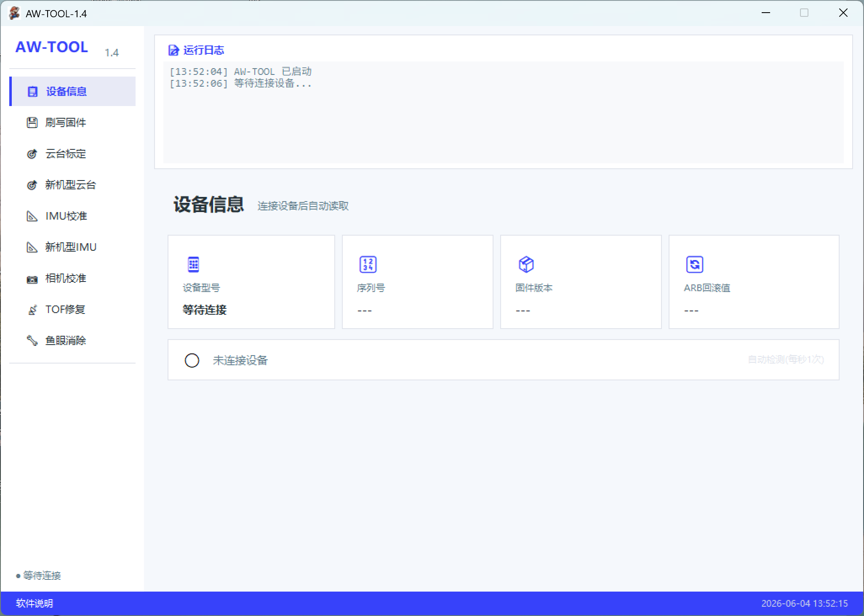Click the 未连接设备 status circle
Screen dimensions: 864x616
192,361
